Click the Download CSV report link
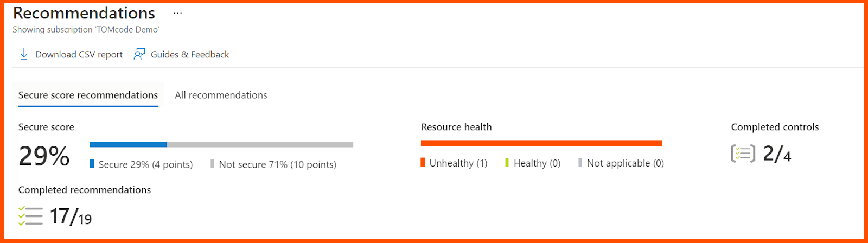868x243 pixels. (79, 54)
